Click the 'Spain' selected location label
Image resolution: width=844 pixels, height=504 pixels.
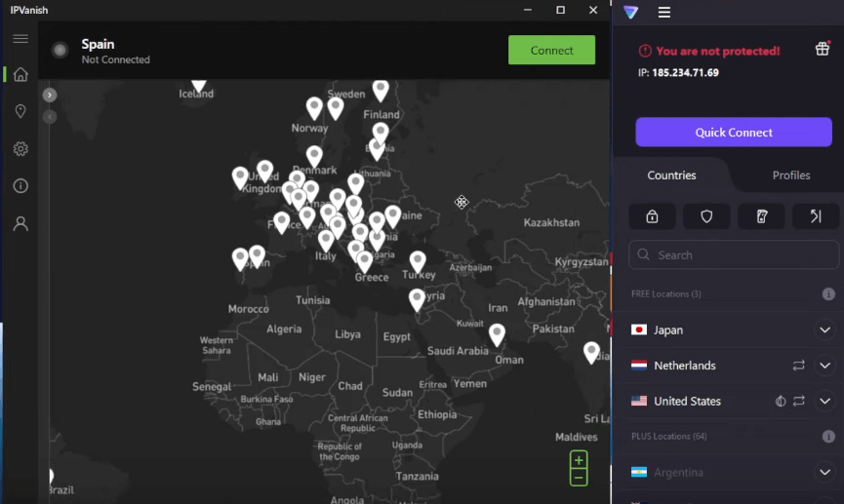pyautogui.click(x=98, y=44)
